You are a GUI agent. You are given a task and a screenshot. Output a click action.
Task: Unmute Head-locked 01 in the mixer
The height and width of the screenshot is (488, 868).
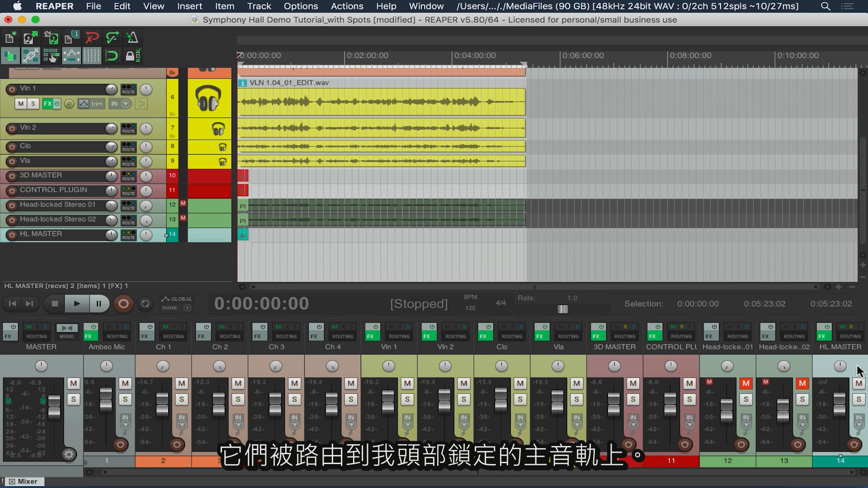(x=745, y=384)
